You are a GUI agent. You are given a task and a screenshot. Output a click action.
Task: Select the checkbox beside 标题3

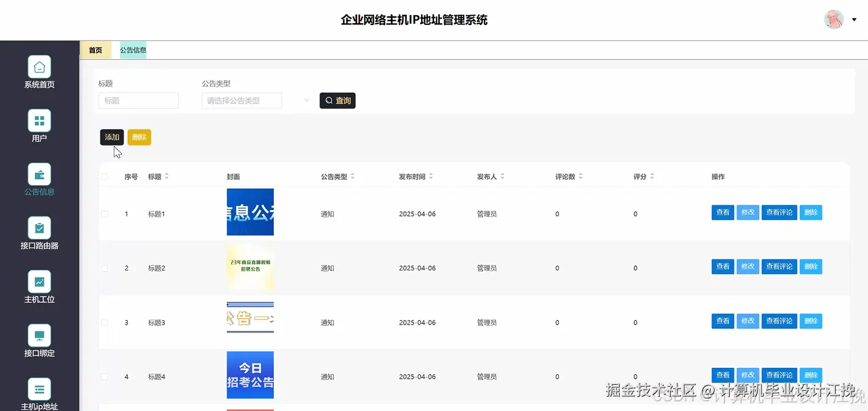tap(104, 322)
